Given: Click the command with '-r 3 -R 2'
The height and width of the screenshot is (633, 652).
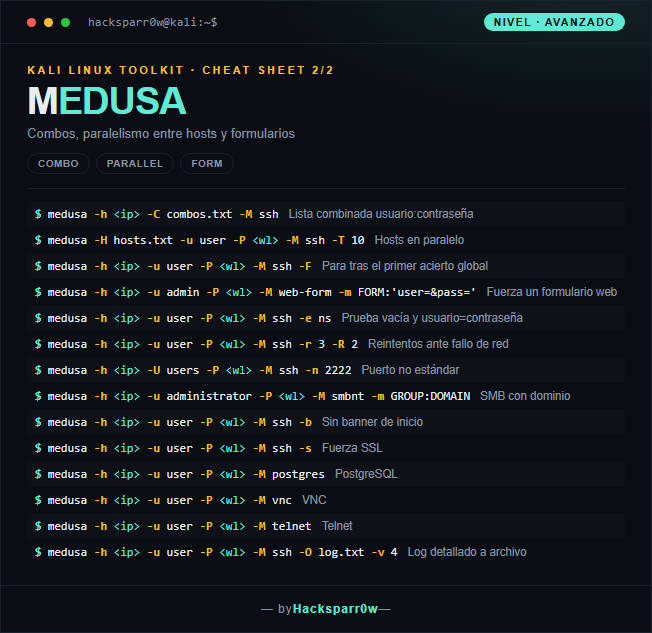Looking at the screenshot, I should click(196, 344).
